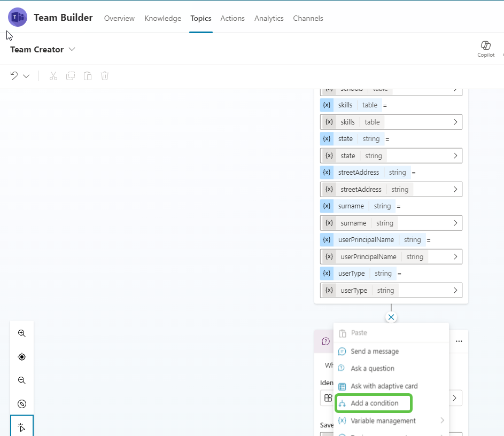Open the Analytics tab
The height and width of the screenshot is (436, 504).
[269, 18]
